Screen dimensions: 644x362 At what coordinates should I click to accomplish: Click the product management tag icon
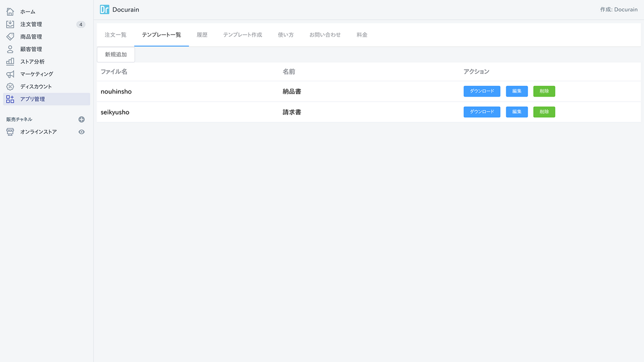[x=10, y=37]
